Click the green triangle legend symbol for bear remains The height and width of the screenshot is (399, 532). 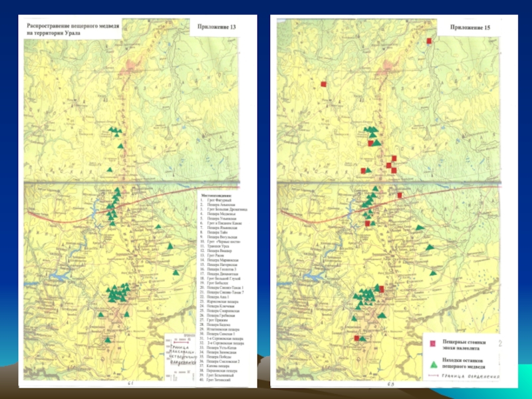433,364
